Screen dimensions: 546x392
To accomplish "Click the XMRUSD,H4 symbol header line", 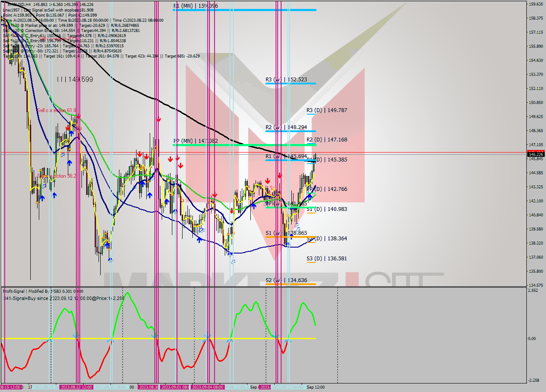I will click(x=51, y=4).
